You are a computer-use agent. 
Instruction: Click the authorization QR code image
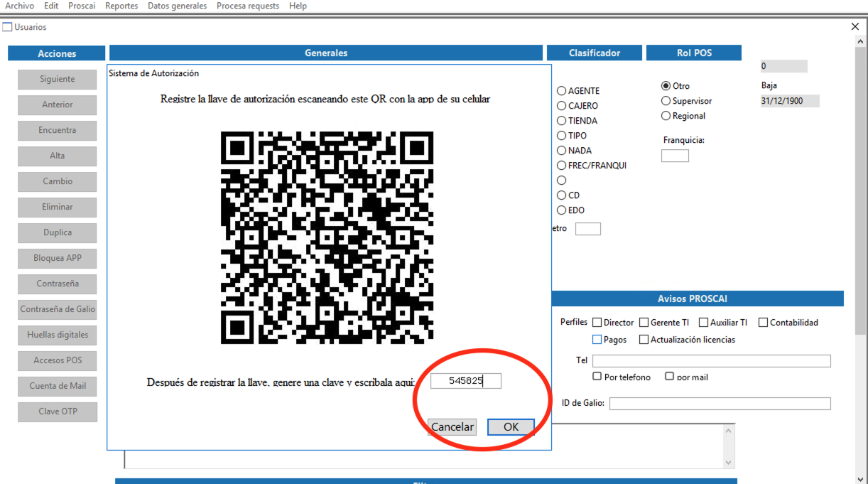327,237
